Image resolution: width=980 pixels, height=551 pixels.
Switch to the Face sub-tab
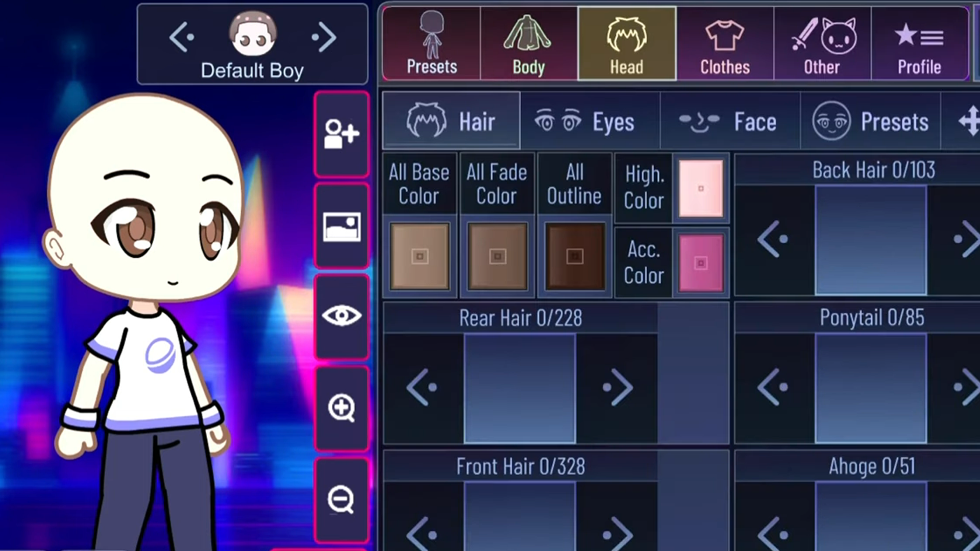[730, 121]
